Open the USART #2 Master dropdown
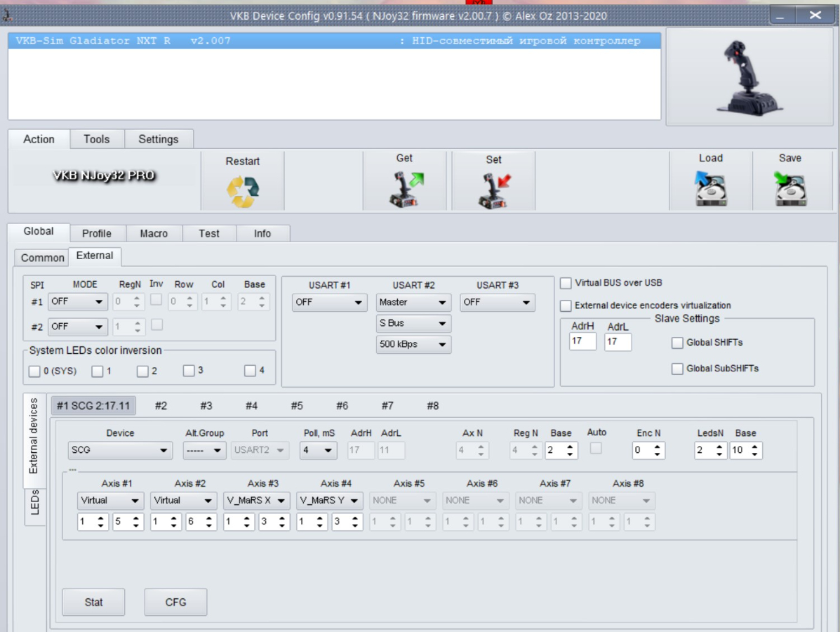 [413, 303]
